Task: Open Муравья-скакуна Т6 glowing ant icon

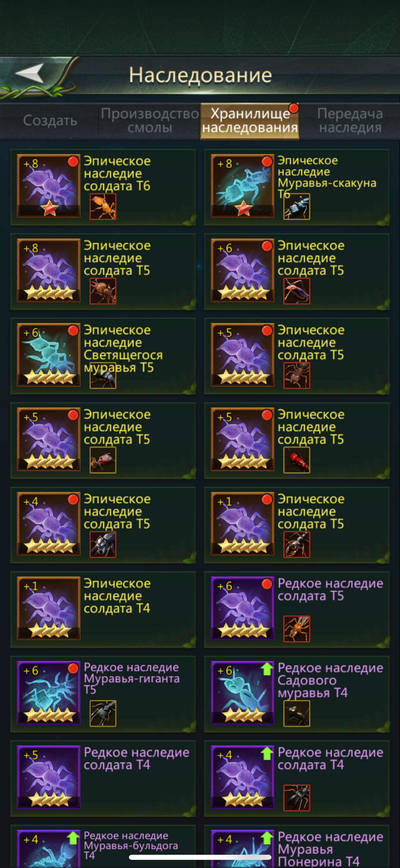Action: tap(242, 186)
